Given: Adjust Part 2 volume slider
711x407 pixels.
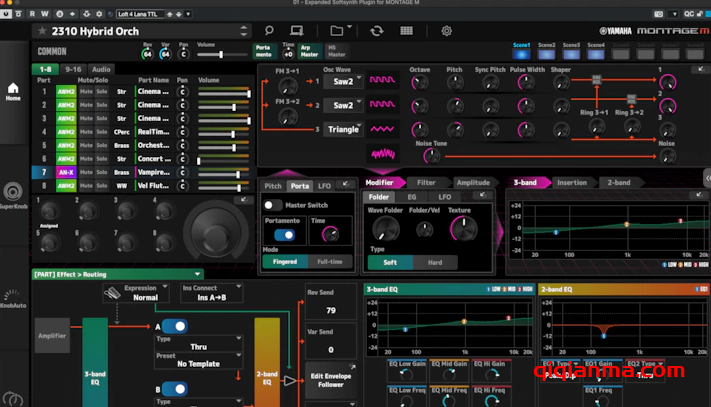Looking at the screenshot, I should click(224, 107).
